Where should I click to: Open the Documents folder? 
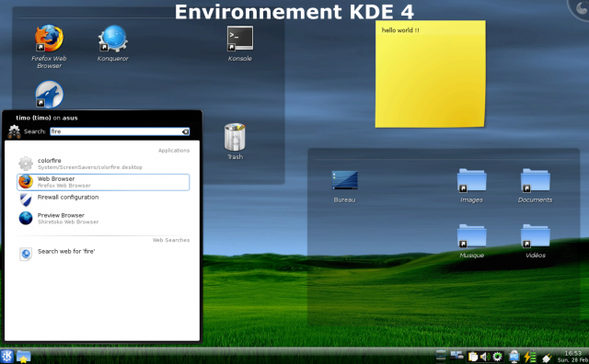pos(535,186)
